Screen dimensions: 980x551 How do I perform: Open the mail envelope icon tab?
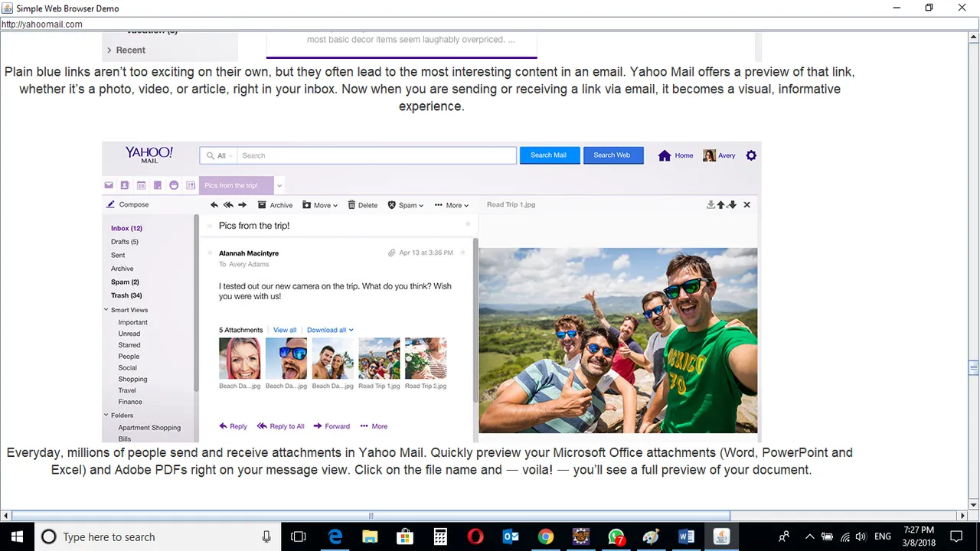[109, 185]
